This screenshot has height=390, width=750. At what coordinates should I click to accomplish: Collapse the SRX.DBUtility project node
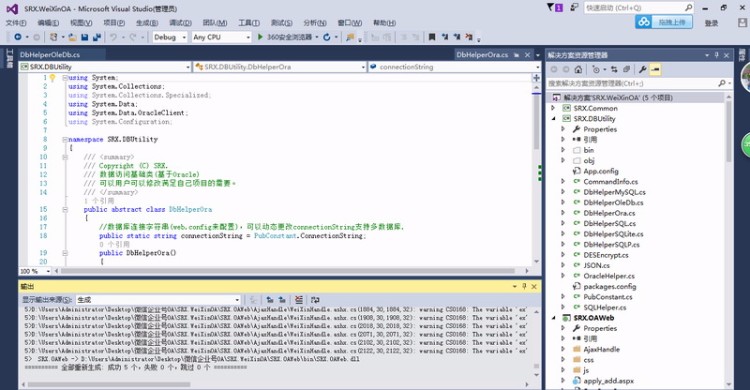click(x=553, y=119)
